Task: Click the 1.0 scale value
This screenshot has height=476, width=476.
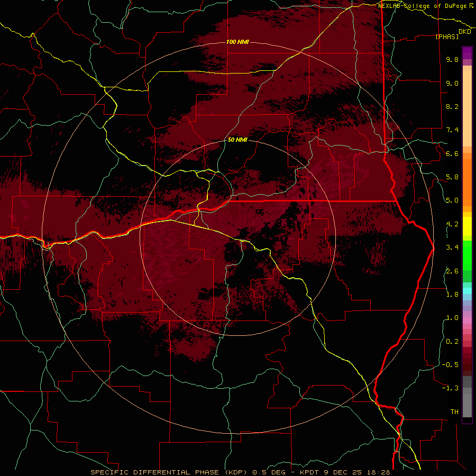Action: click(452, 318)
